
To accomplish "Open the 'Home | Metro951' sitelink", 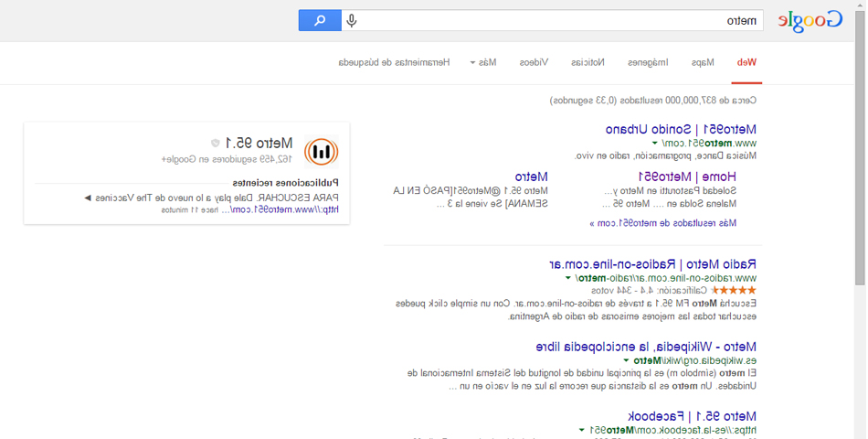I will coord(687,177).
